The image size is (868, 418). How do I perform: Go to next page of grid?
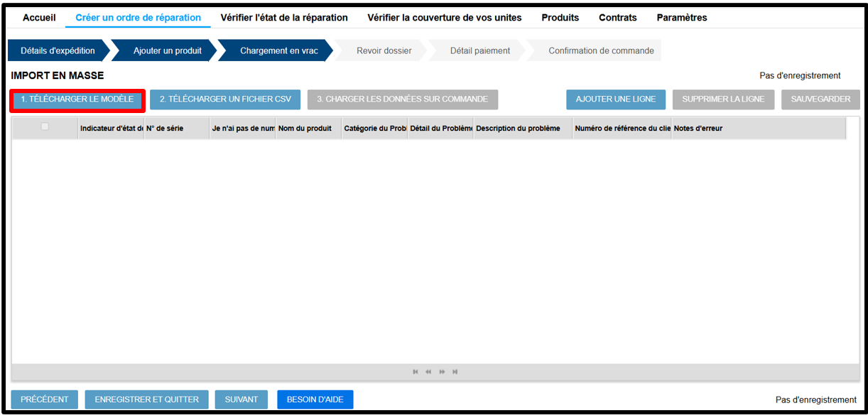(x=442, y=372)
